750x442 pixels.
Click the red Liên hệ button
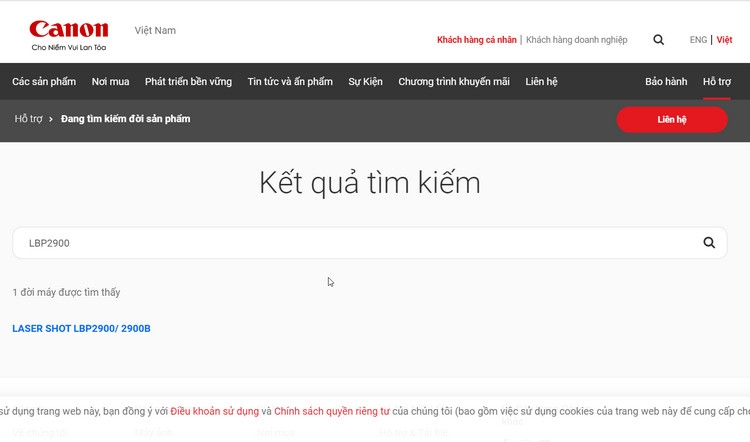coord(672,120)
